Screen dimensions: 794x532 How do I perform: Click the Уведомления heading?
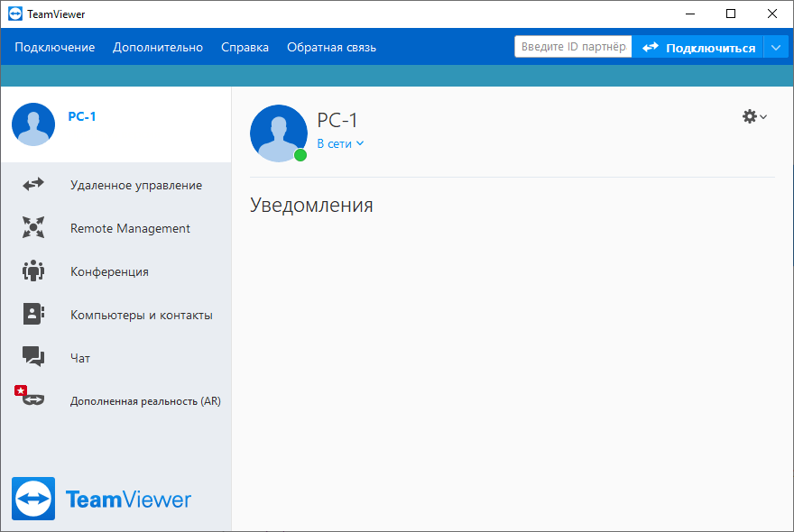coord(311,205)
